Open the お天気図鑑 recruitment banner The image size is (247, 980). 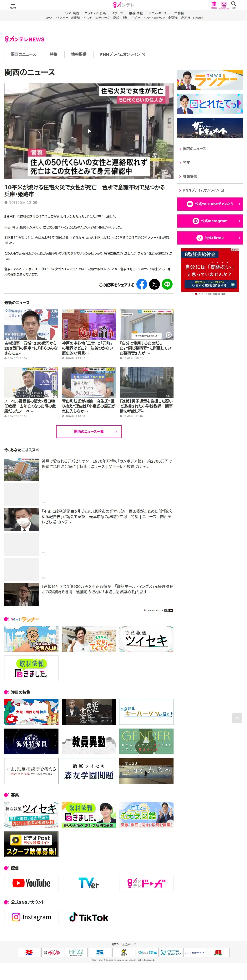tap(146, 814)
